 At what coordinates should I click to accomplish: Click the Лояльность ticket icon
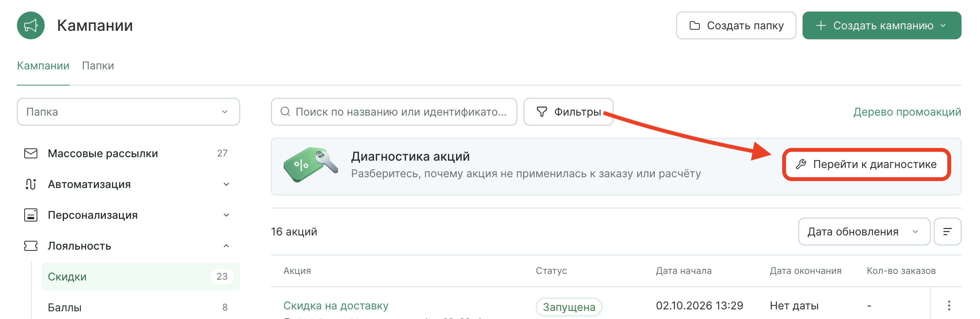pyautogui.click(x=31, y=246)
